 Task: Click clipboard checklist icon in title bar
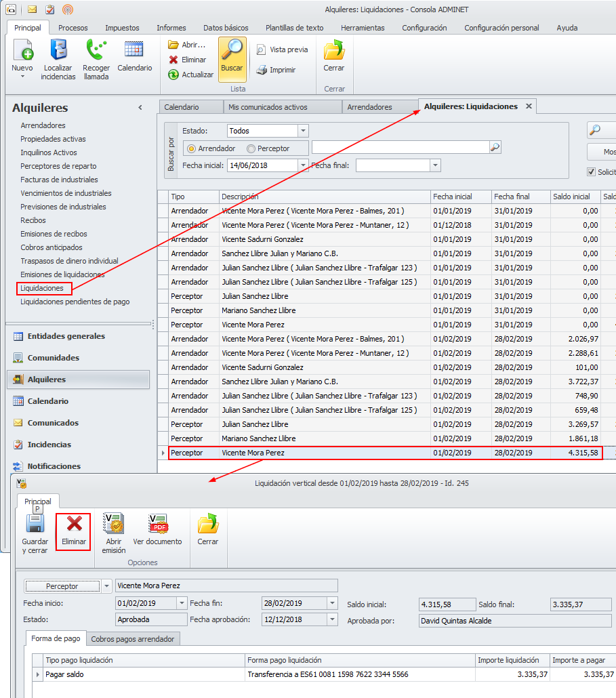click(50, 9)
